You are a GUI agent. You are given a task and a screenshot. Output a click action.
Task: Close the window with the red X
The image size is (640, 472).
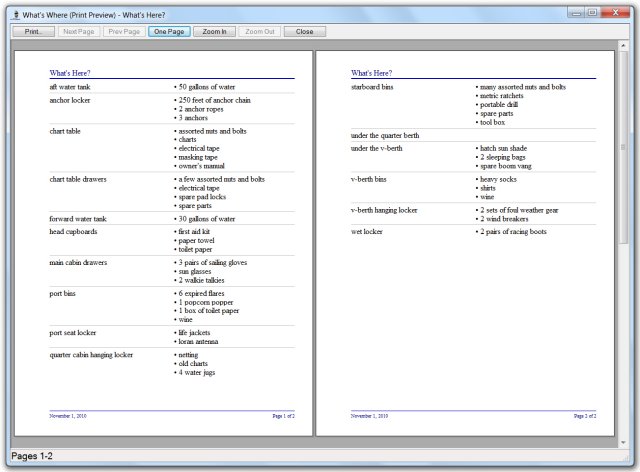coord(615,13)
